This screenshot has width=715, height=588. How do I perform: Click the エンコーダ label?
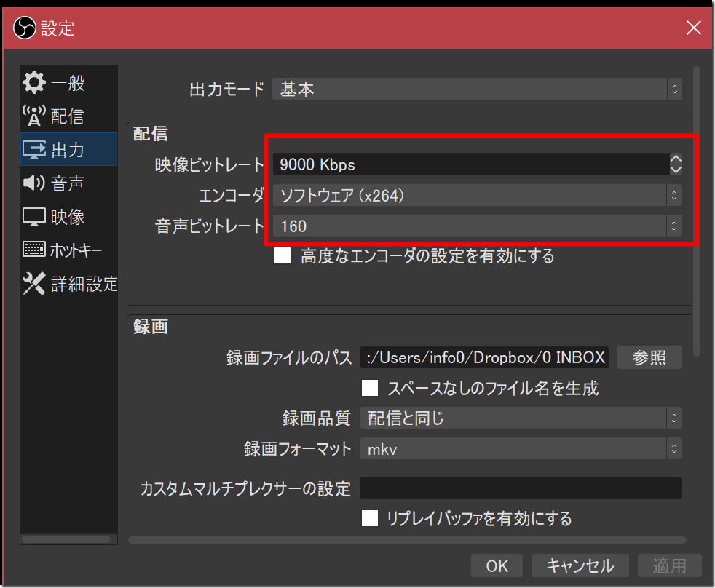pyautogui.click(x=232, y=196)
